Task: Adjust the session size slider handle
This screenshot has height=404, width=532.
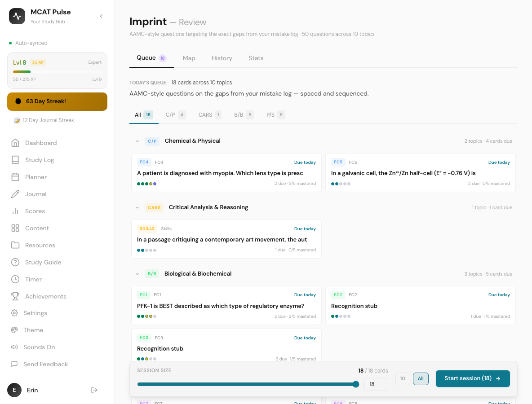Action: click(x=356, y=384)
